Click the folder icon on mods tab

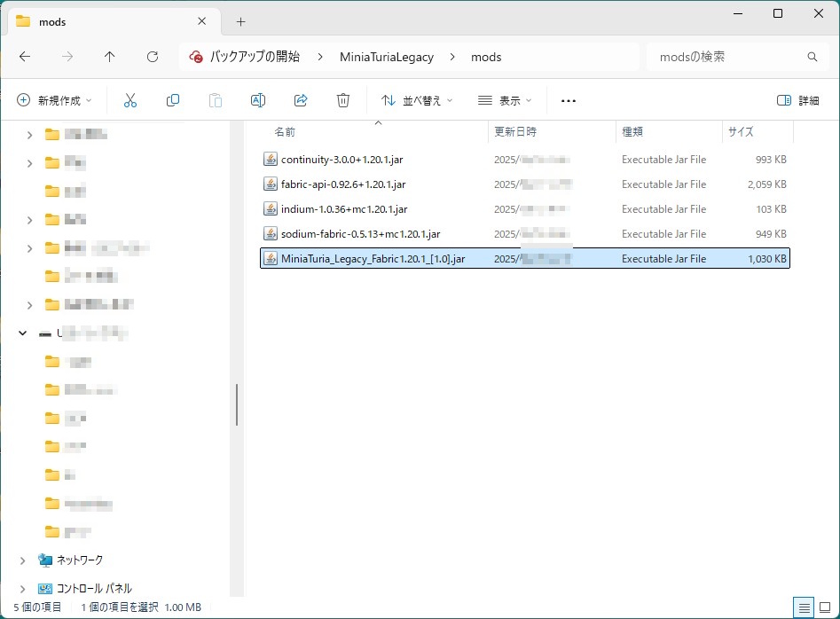22,21
